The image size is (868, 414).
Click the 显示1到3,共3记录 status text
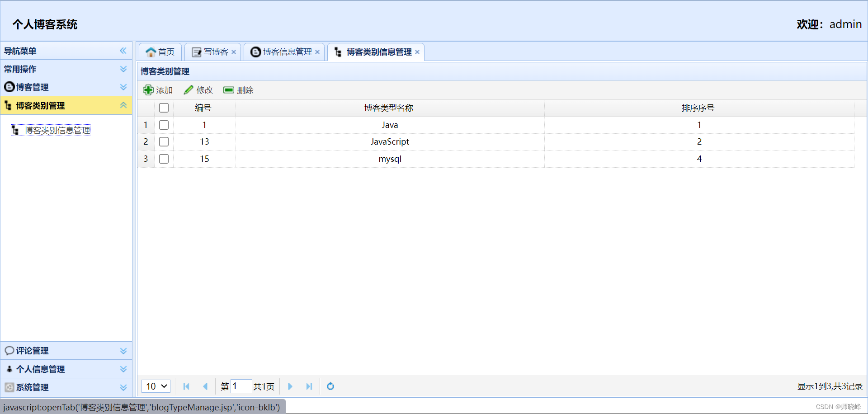coord(830,386)
